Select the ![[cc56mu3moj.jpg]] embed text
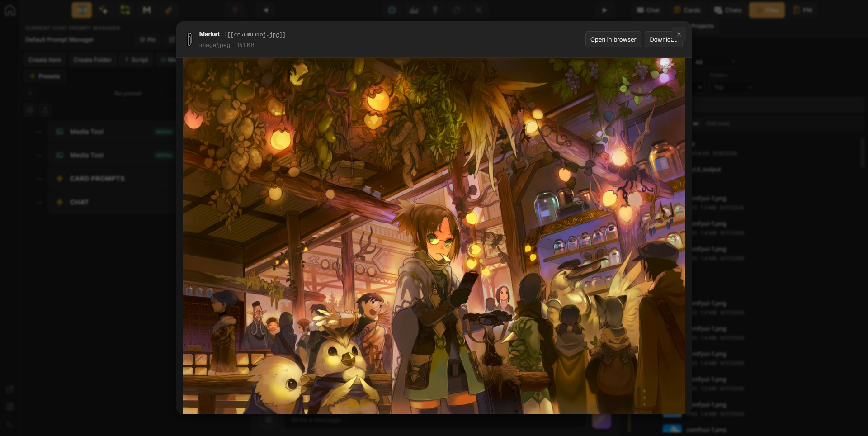This screenshot has width=868, height=436. 255,34
